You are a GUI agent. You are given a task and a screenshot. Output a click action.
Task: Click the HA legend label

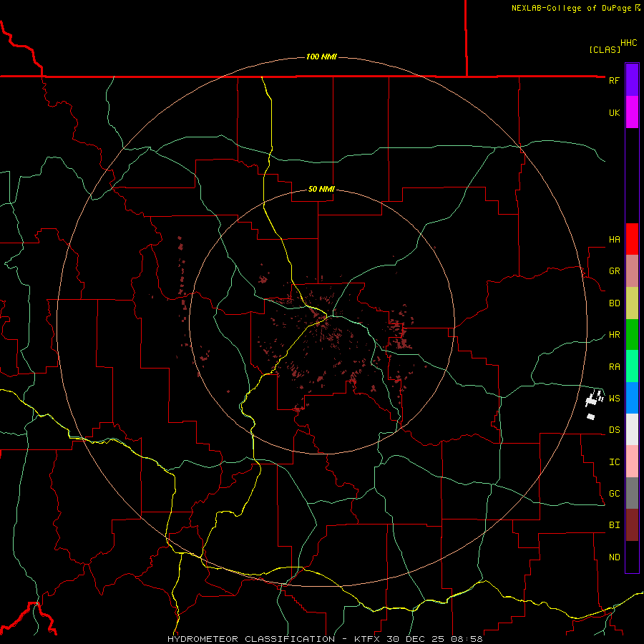click(614, 240)
